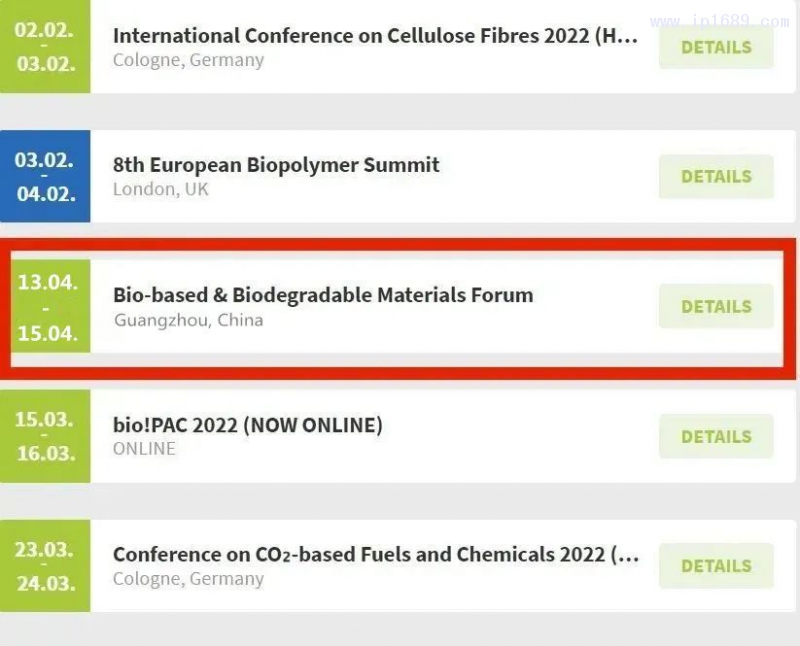Click the blue 03.02.–04.02. date badge
This screenshot has width=800, height=646.
(45, 176)
